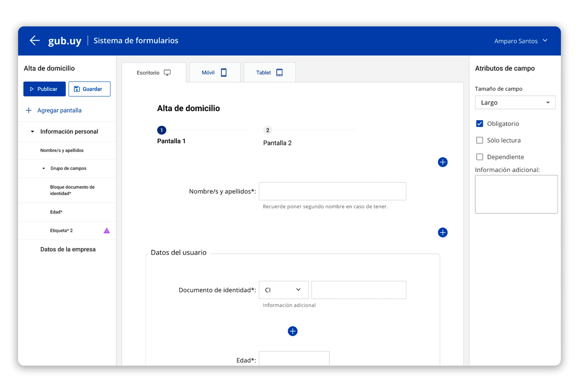
Task: Check the Dependiente checkbox
Action: click(x=479, y=157)
